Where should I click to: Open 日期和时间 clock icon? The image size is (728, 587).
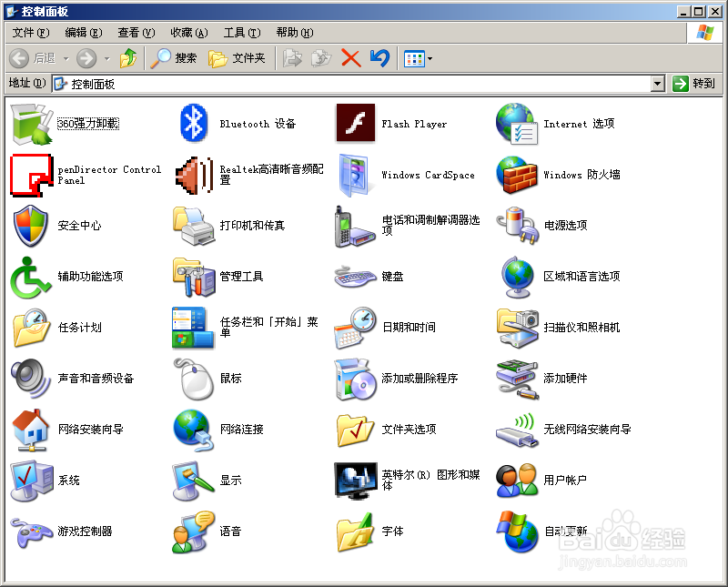[x=355, y=328]
